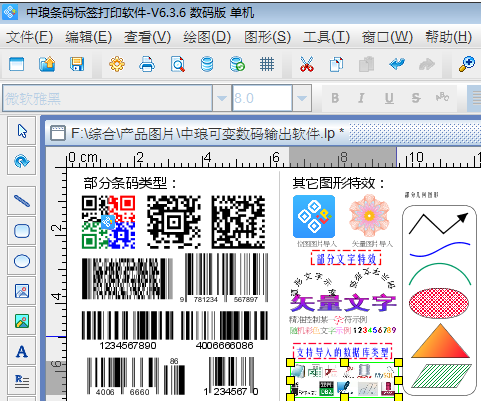Viewport: 481px width, 401px height.
Task: Open print preview icon
Action: [178, 64]
